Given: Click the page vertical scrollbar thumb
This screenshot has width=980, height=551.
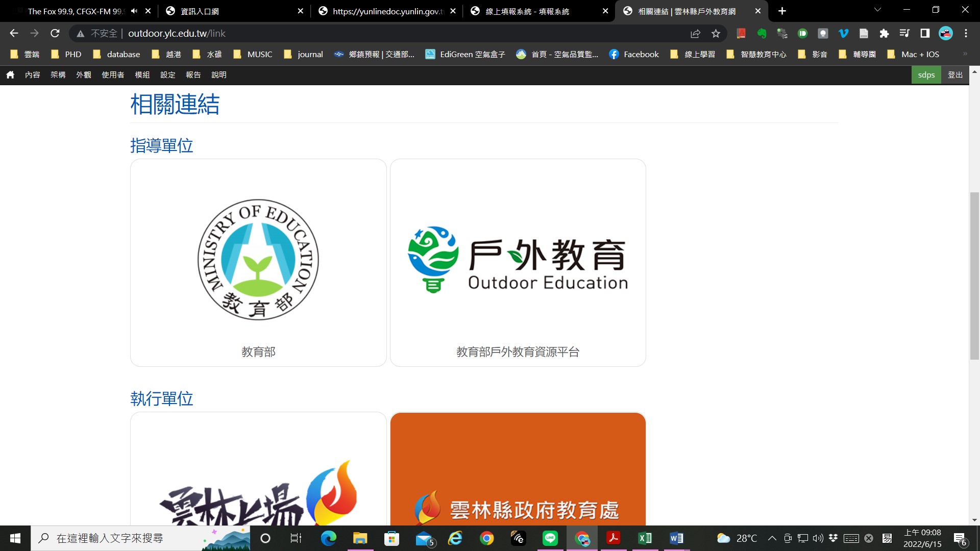Looking at the screenshot, I should click(974, 276).
